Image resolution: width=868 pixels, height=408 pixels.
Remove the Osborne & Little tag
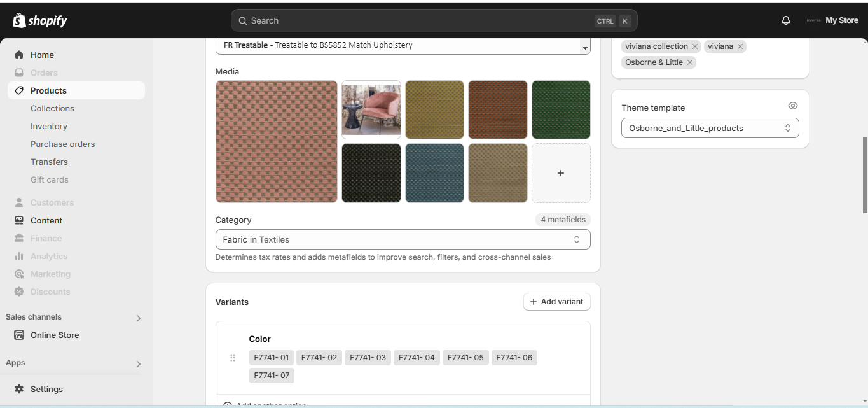click(690, 62)
